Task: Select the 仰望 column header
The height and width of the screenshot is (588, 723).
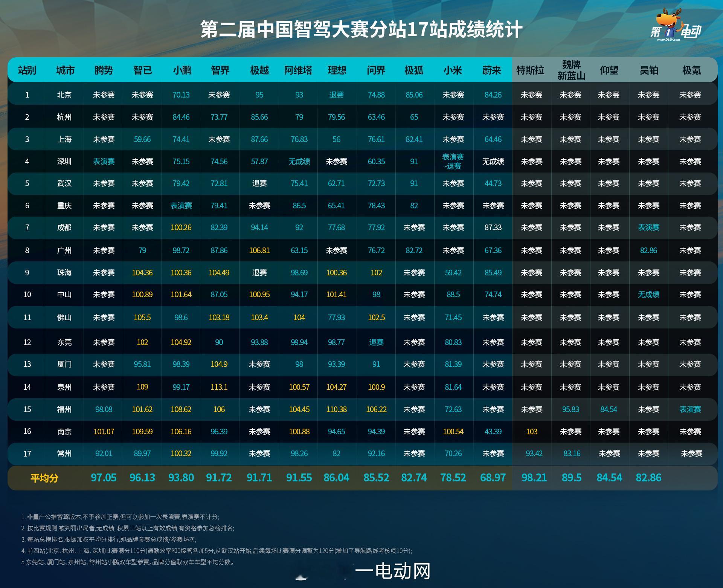Action: [x=609, y=70]
